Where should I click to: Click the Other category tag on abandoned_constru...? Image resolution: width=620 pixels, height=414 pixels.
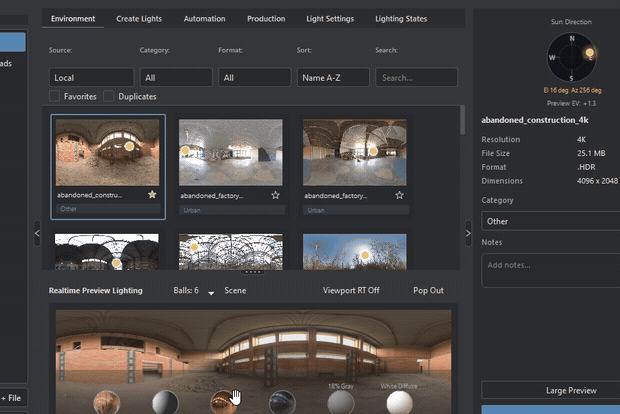click(108, 209)
